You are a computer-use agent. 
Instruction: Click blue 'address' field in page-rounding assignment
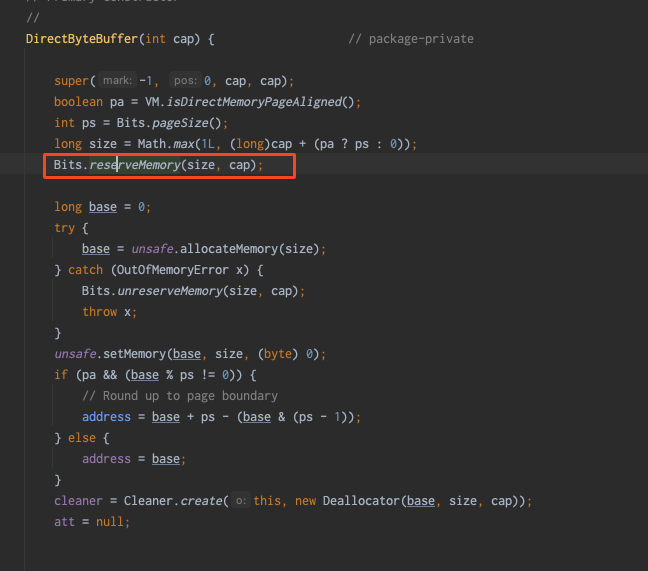(106, 416)
